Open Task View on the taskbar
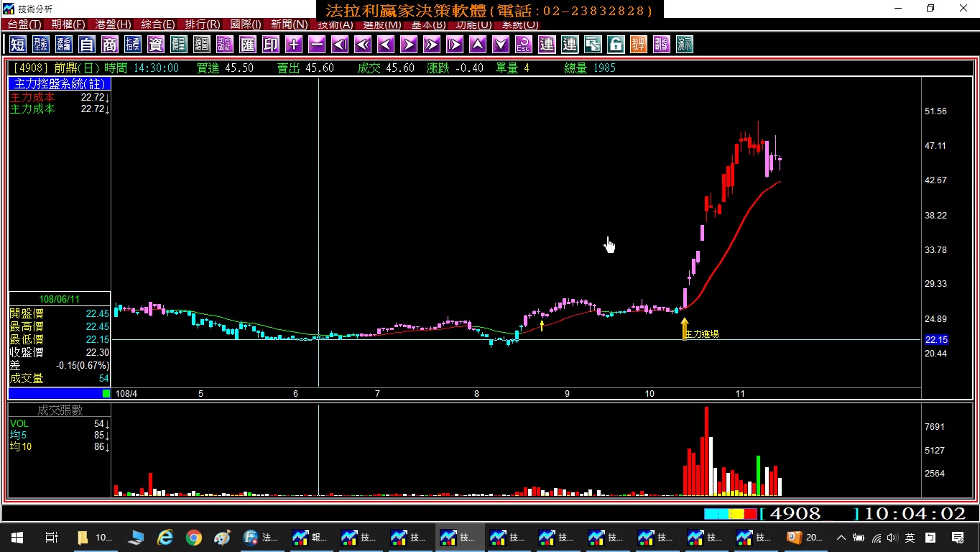The image size is (980, 552). coord(51,537)
